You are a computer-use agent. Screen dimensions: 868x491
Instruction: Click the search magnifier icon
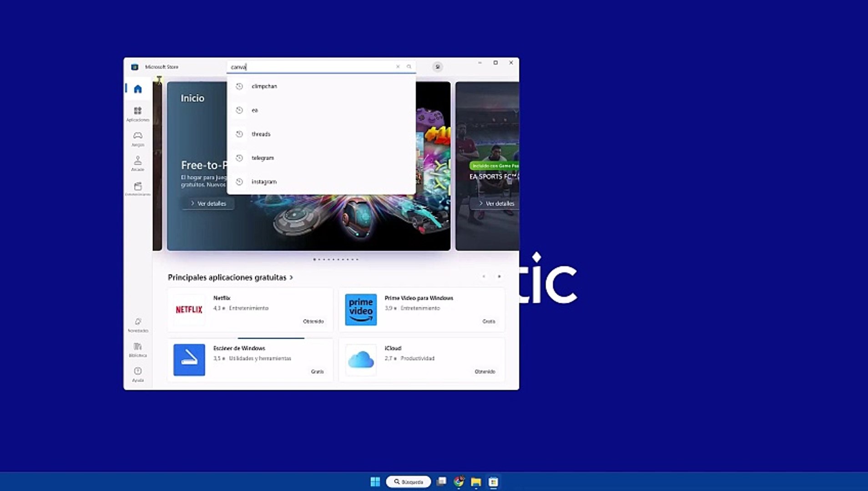pyautogui.click(x=409, y=66)
